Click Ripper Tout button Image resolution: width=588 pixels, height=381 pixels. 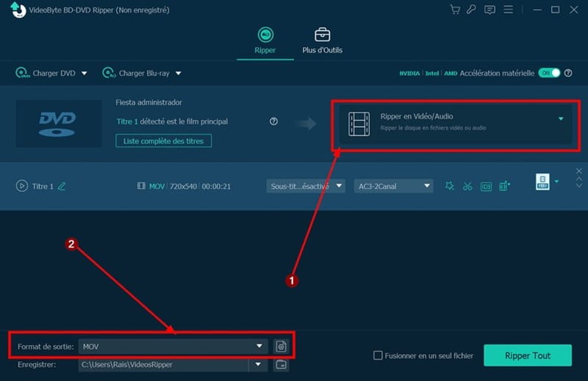[528, 355]
